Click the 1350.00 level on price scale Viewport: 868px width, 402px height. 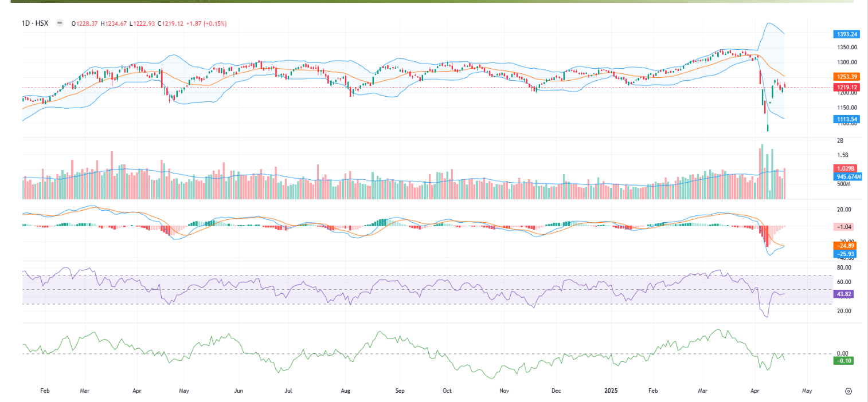coord(846,47)
